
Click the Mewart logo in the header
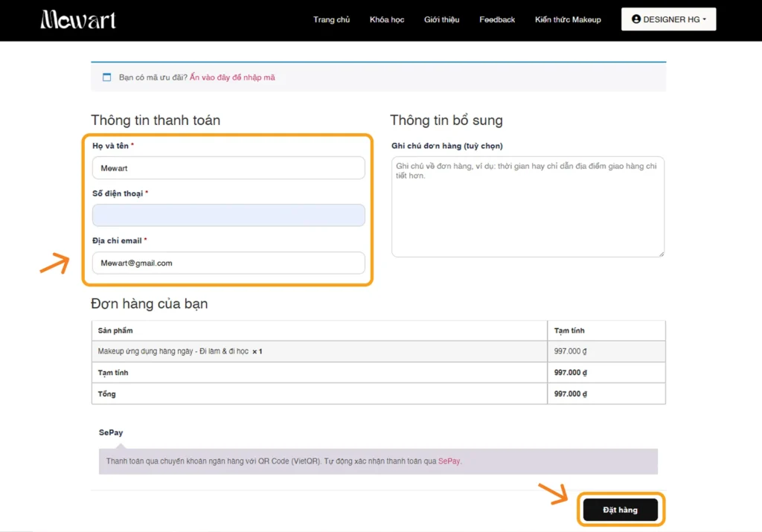pyautogui.click(x=78, y=19)
